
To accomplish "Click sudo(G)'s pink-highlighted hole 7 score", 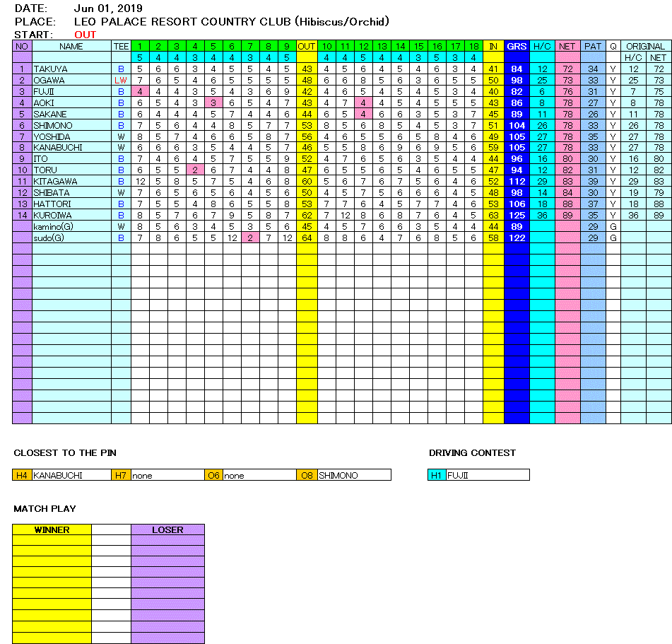I will (250, 238).
